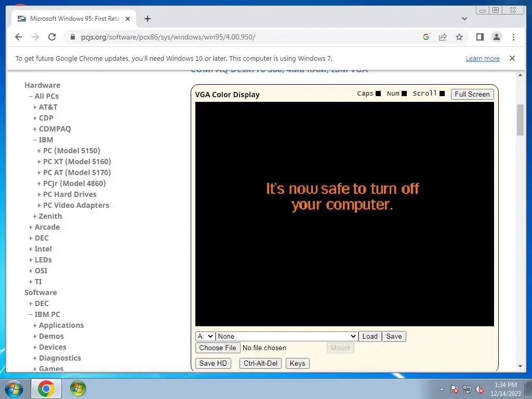This screenshot has height=399, width=532.
Task: Open the Google search icon in address bar
Action: (426, 37)
